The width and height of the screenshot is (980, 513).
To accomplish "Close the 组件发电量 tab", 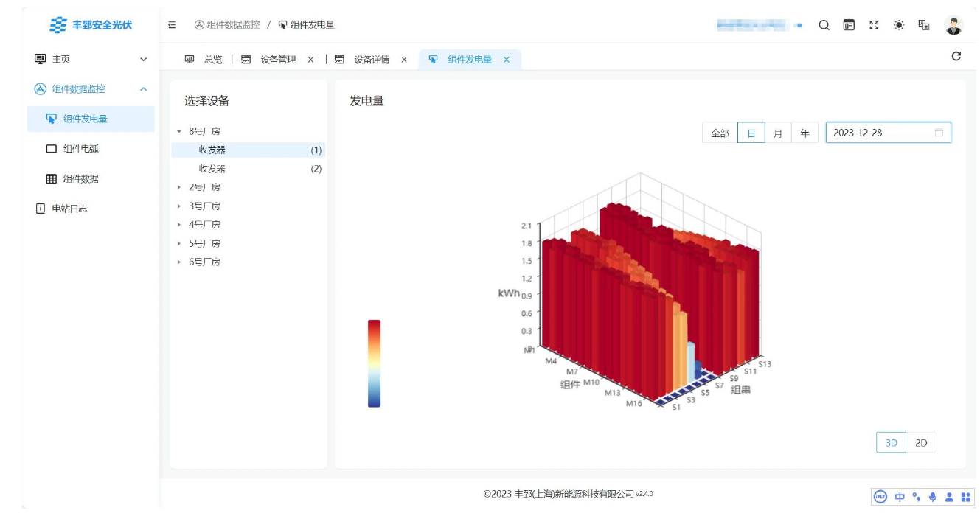I will click(x=507, y=60).
